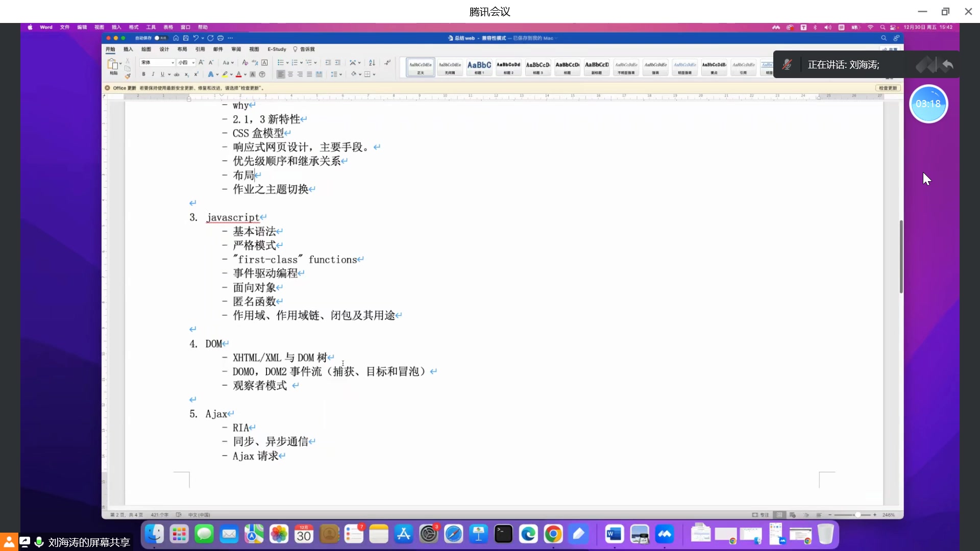Click the 检查更新 button in the update bar
This screenshot has width=980, height=551.
[888, 88]
